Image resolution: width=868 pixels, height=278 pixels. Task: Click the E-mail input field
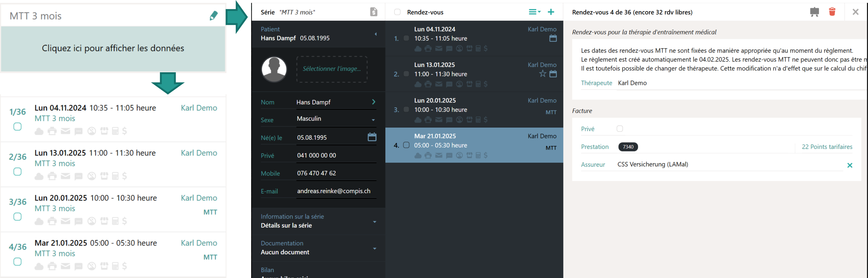tap(336, 191)
